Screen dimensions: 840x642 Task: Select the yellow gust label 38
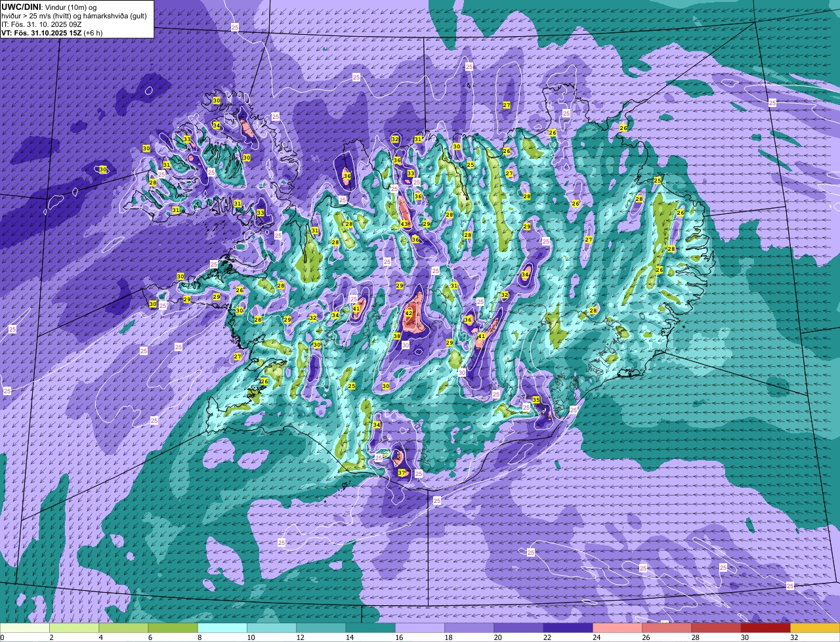point(397,336)
